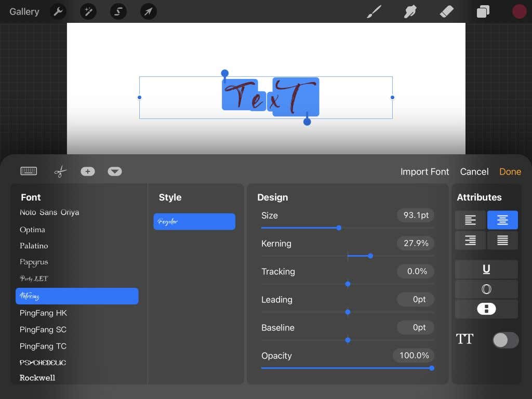
Task: Select the Transform arrow tool
Action: pyautogui.click(x=148, y=11)
